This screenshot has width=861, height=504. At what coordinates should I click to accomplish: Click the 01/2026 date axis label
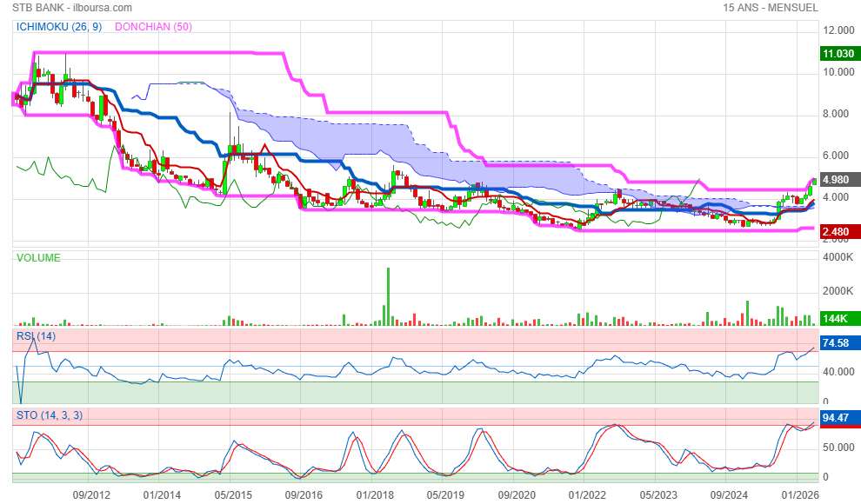(800, 495)
